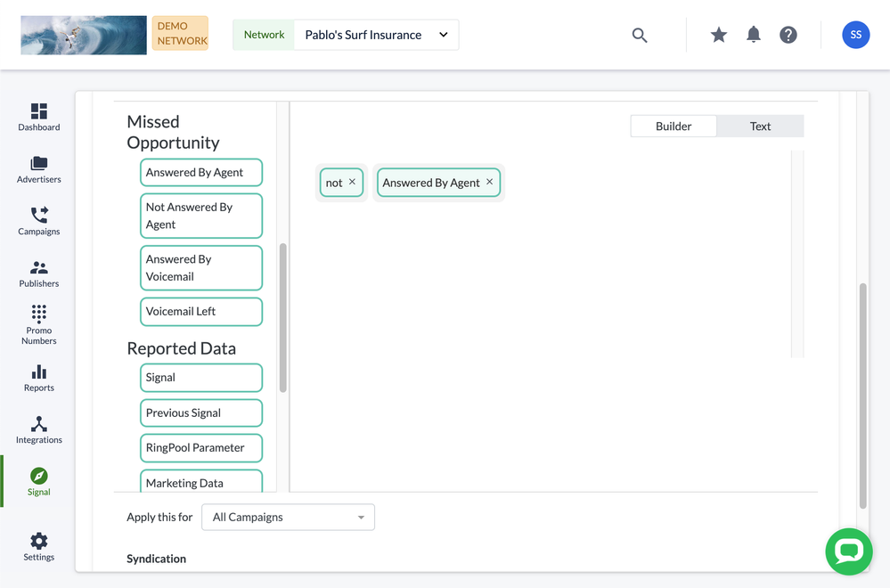Open the Reports section

38,378
